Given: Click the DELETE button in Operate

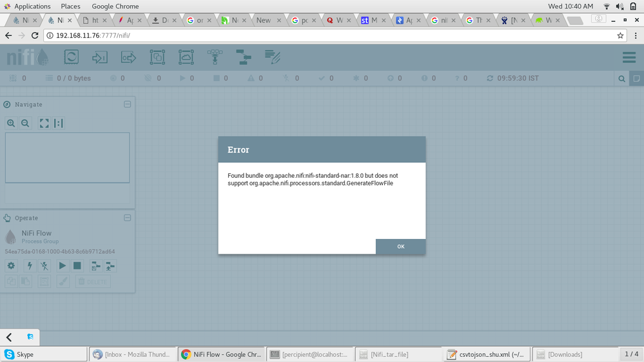Looking at the screenshot, I should [x=93, y=281].
